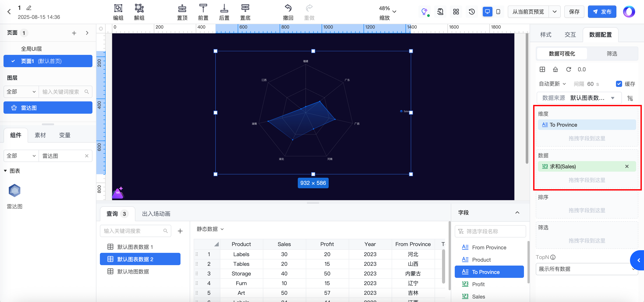
Task: Select desktop view toggle button
Action: click(487, 12)
